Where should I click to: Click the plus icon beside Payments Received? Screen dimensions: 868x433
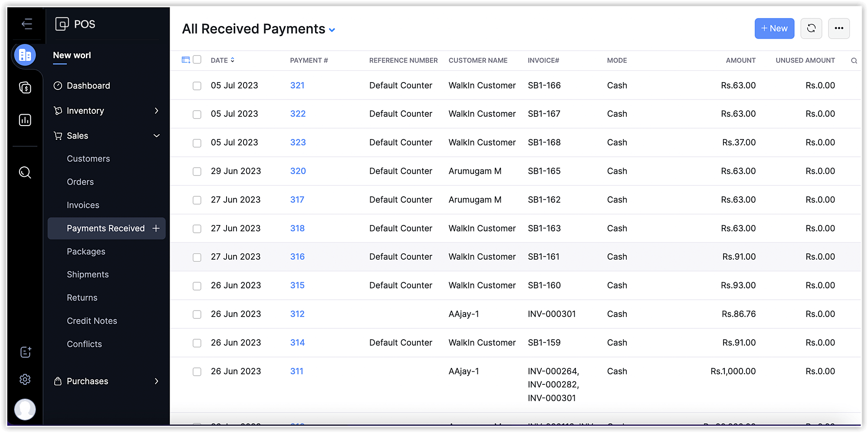click(156, 228)
